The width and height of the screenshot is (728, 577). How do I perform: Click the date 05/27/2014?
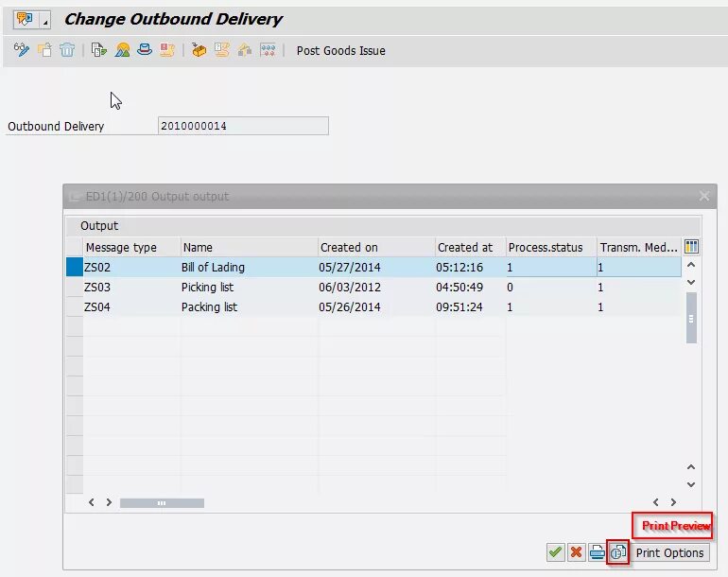pyautogui.click(x=350, y=267)
